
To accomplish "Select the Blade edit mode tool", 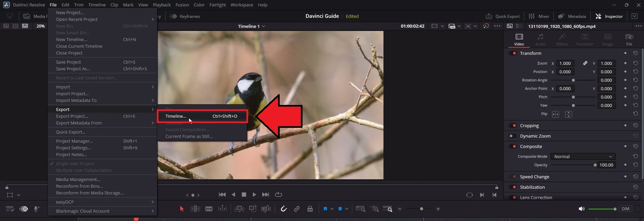I will (209, 209).
